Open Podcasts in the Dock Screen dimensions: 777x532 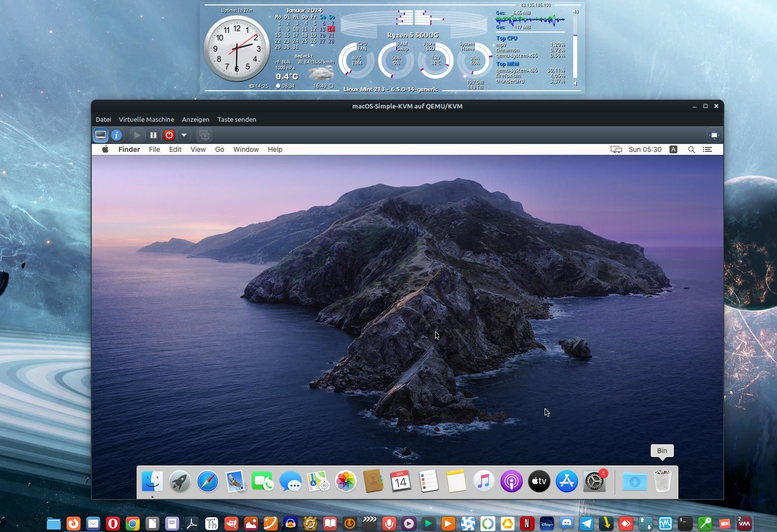pyautogui.click(x=512, y=481)
